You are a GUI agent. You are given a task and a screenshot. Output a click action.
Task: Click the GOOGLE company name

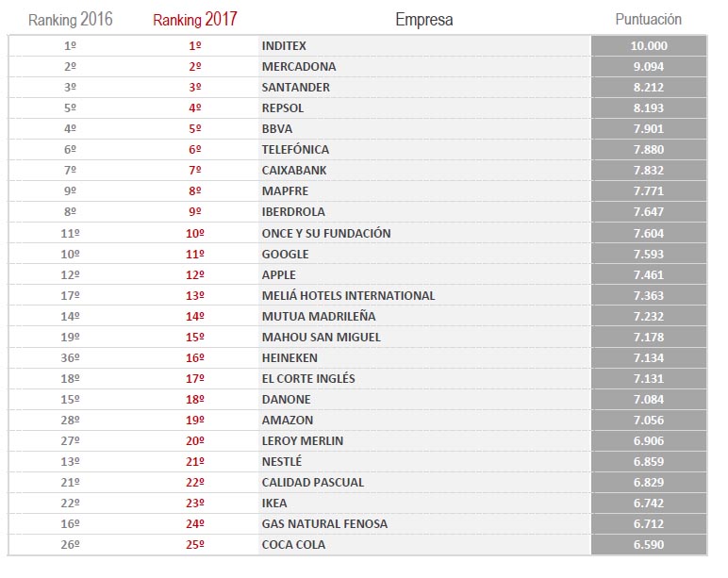286,254
